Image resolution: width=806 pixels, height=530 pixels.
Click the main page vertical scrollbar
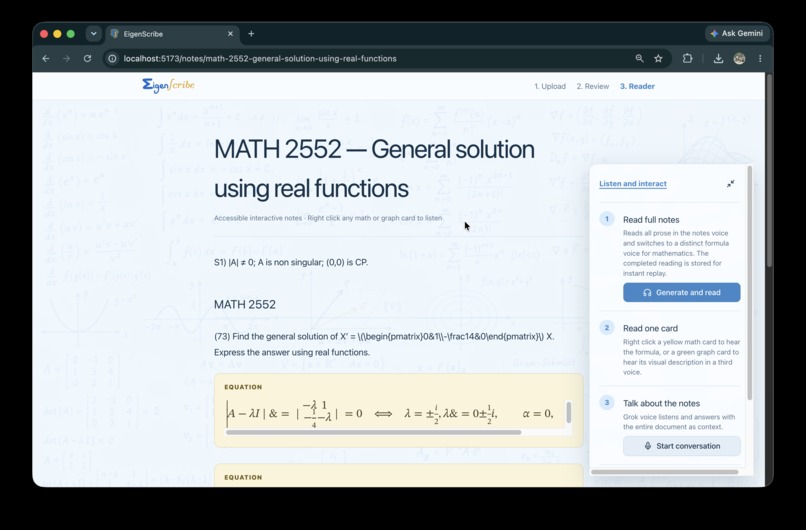click(x=769, y=171)
